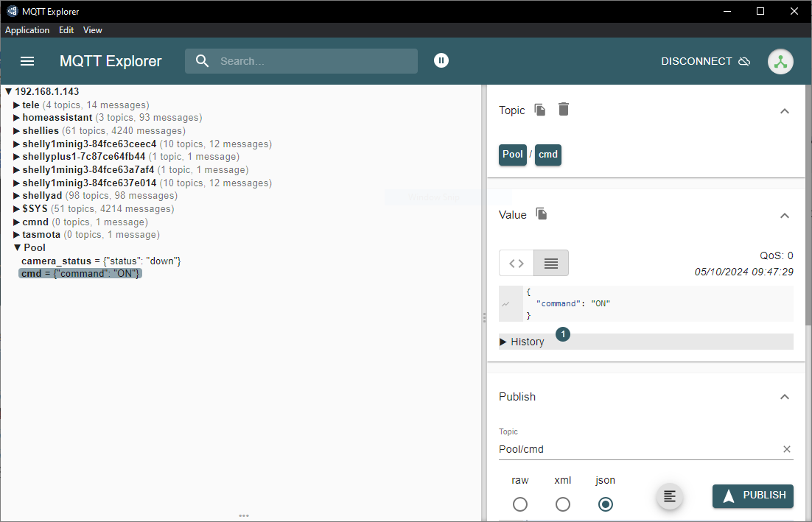This screenshot has width=812, height=522.
Task: Click the "command": "ON" JSON value
Action: click(573, 303)
